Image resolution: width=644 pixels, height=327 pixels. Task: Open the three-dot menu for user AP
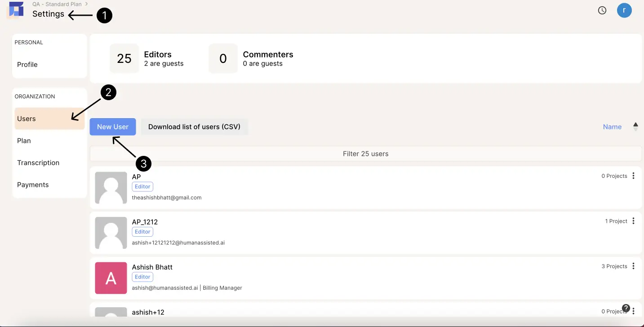point(633,176)
